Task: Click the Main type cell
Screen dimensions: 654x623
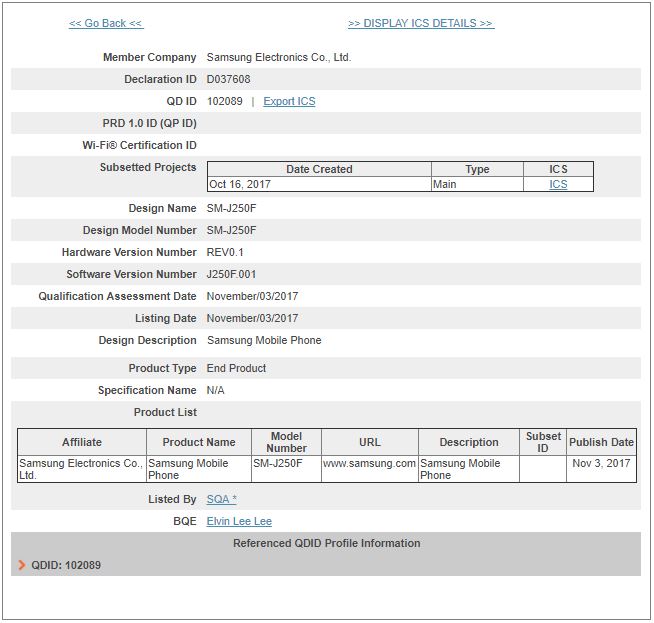Action: (477, 184)
